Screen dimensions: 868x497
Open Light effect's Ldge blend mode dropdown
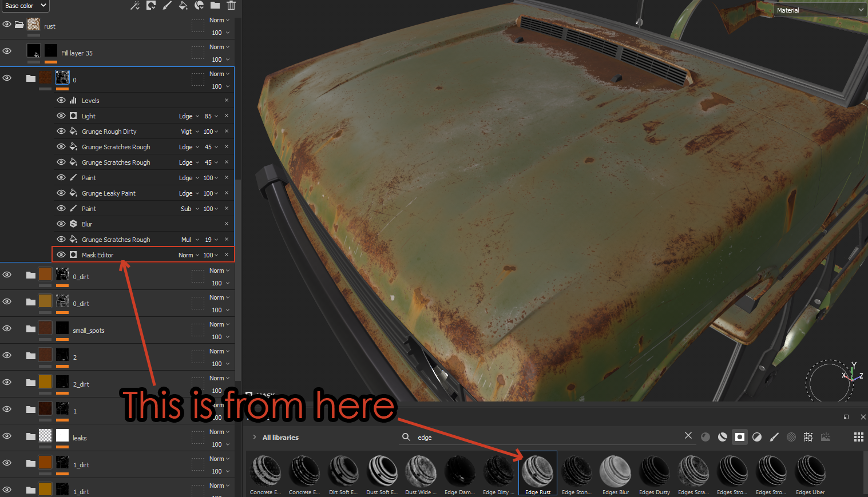click(x=189, y=116)
